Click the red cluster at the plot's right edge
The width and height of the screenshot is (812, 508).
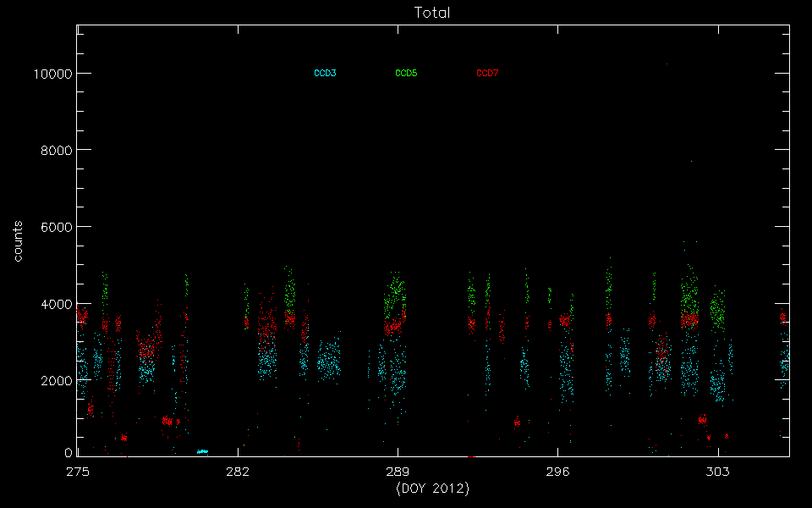pyautogui.click(x=784, y=319)
